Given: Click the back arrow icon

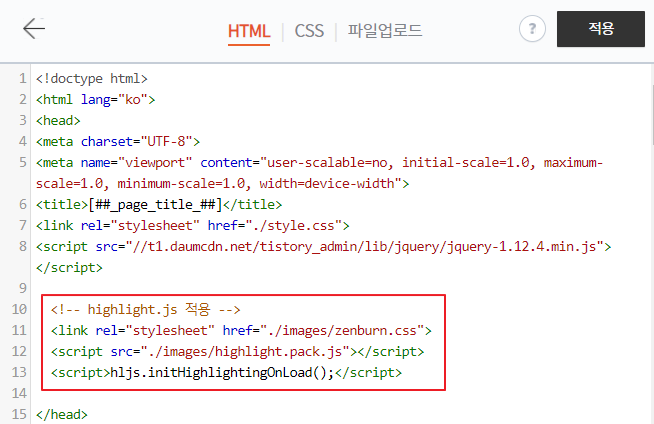Looking at the screenshot, I should point(34,29).
